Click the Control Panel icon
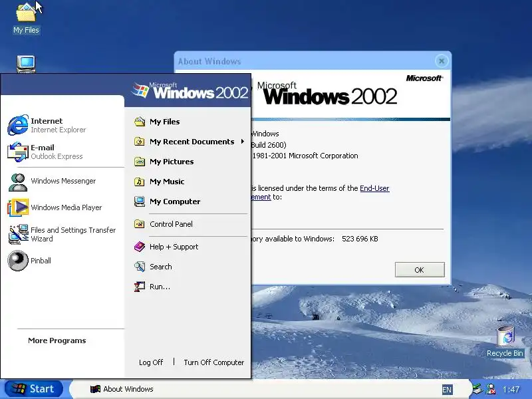Screen dimensions: 532x399 coord(140,224)
